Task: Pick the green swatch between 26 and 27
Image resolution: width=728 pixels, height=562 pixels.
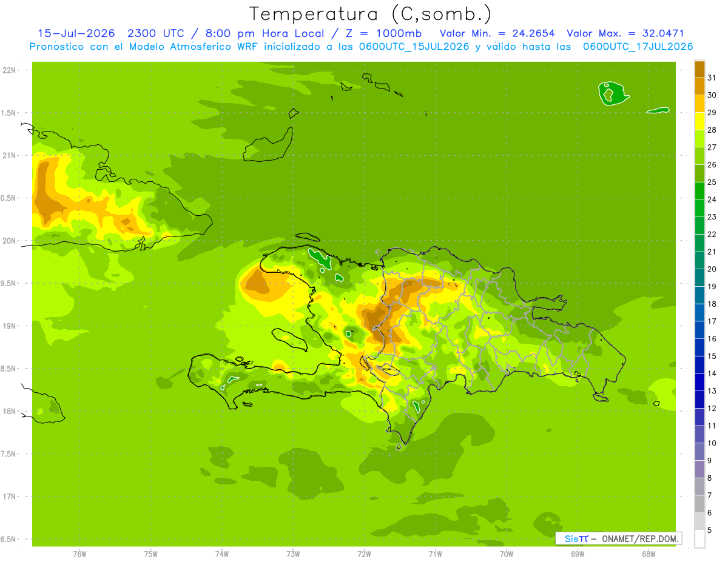Action: coord(699,156)
